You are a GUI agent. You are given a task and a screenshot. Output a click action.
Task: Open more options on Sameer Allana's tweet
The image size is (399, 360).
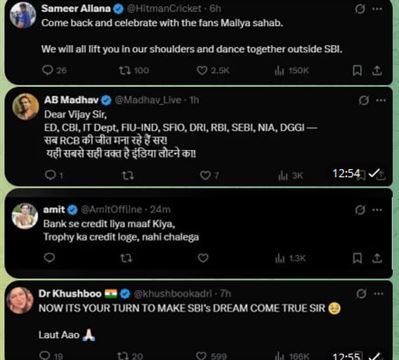377,9
